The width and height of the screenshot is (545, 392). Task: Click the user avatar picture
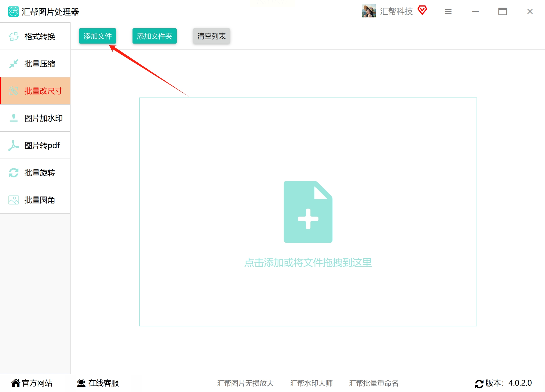pyautogui.click(x=369, y=11)
